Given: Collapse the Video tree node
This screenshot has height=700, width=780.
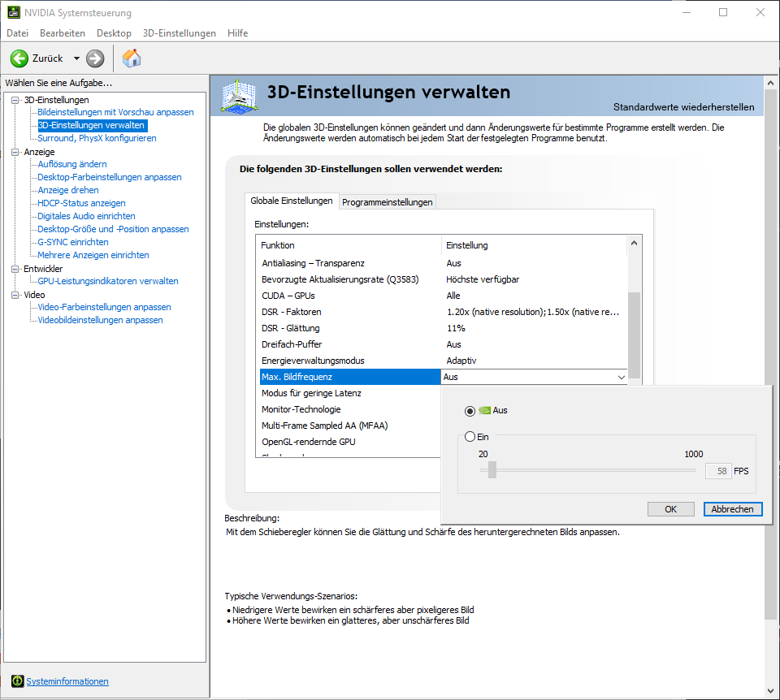Looking at the screenshot, I should pyautogui.click(x=15, y=295).
